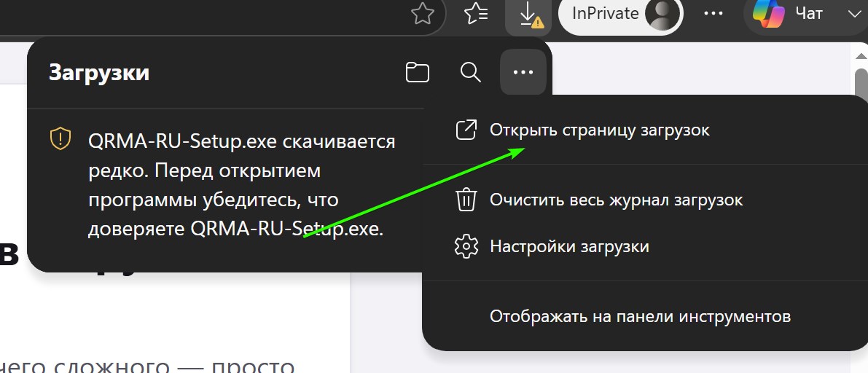Screen dimensions: 868x373
Task: Search downloads with the magnifier icon
Action: [x=471, y=72]
